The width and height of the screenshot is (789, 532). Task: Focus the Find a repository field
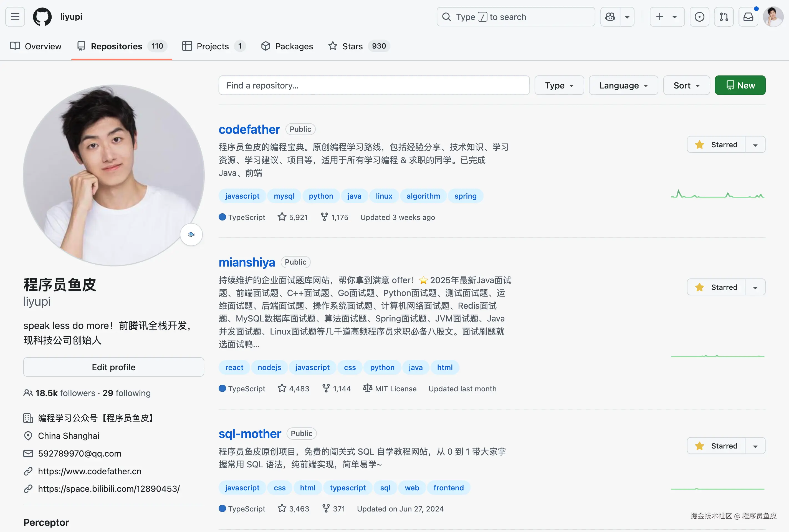pyautogui.click(x=374, y=85)
